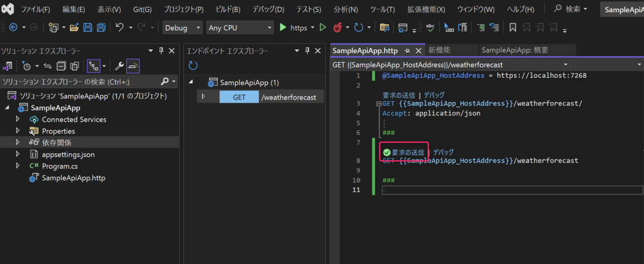The image size is (644, 264).
Task: Start without debugging using the outlined play icon
Action: click(323, 27)
